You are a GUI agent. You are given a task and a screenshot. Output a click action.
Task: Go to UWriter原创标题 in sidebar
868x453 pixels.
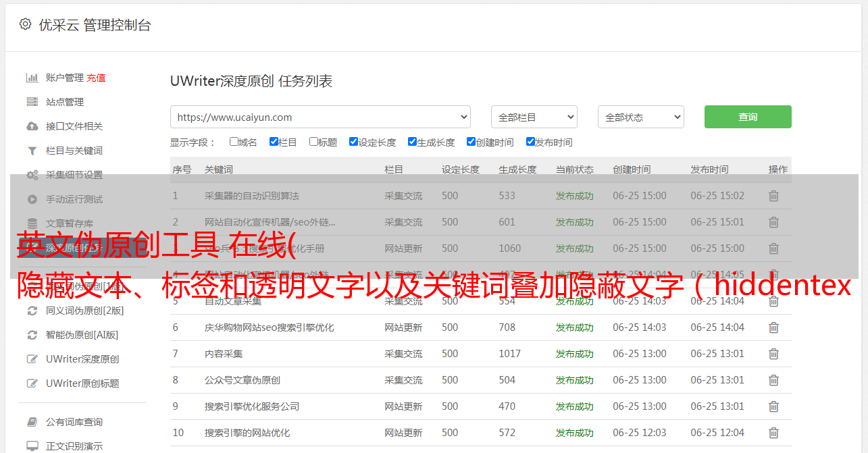coord(82,383)
